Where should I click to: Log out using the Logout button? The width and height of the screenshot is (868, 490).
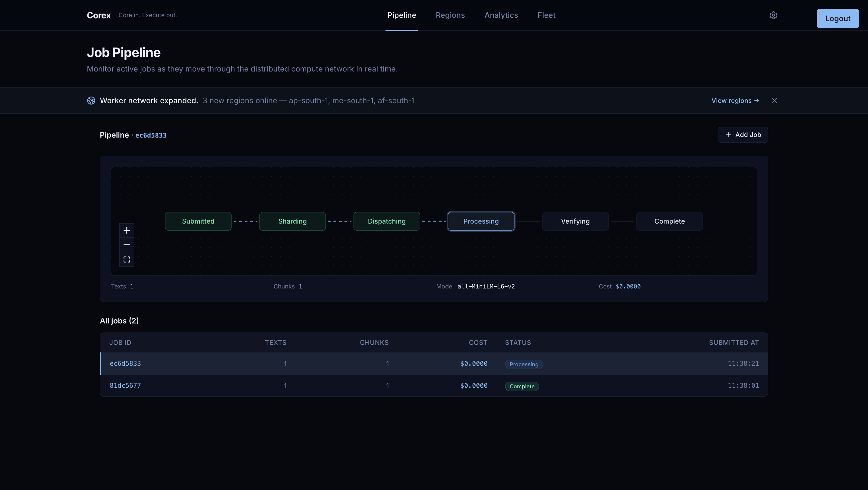point(837,18)
